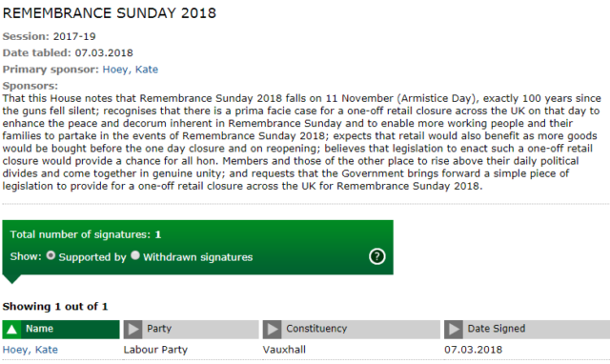Viewport: 610px width, 364px height.
Task: Open primary sponsor Hoey, Kate link
Action: pos(131,70)
